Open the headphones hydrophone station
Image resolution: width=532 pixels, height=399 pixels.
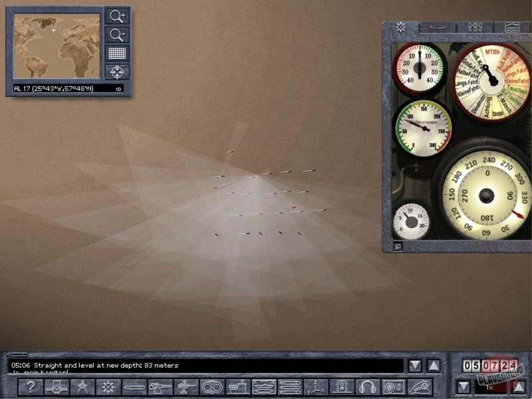coord(367,387)
